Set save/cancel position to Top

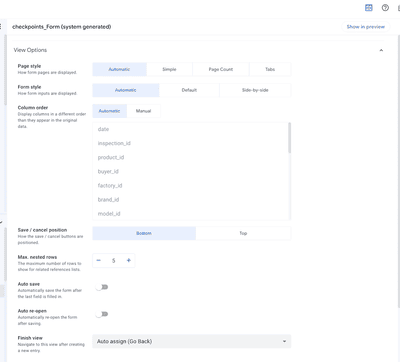point(243,233)
